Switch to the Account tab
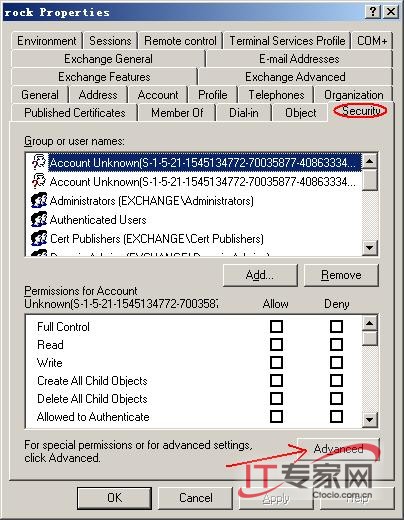This screenshot has width=404, height=520. click(158, 95)
